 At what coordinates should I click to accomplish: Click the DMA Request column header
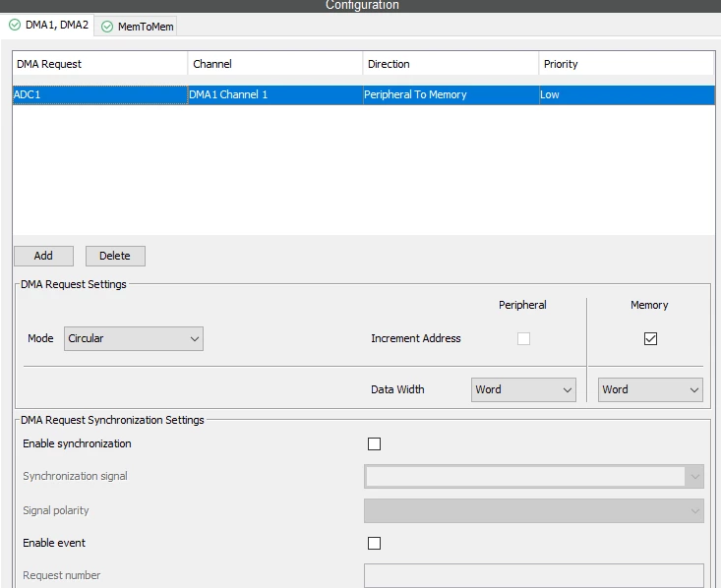(x=99, y=64)
